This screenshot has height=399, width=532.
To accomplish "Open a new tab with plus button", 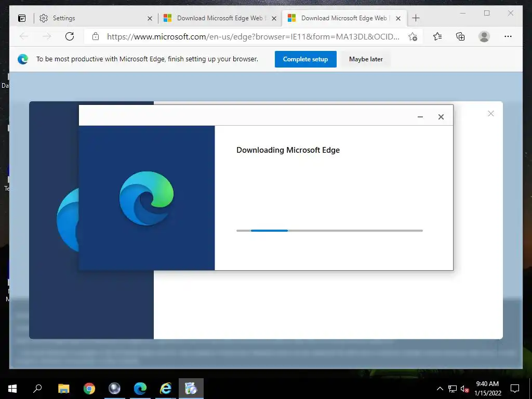I will [x=416, y=18].
